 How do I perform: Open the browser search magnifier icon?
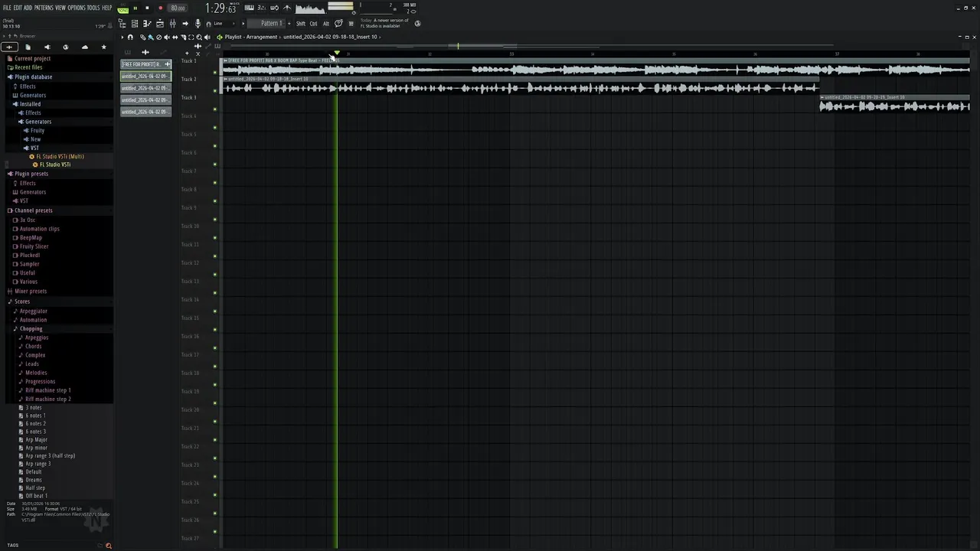(109, 546)
